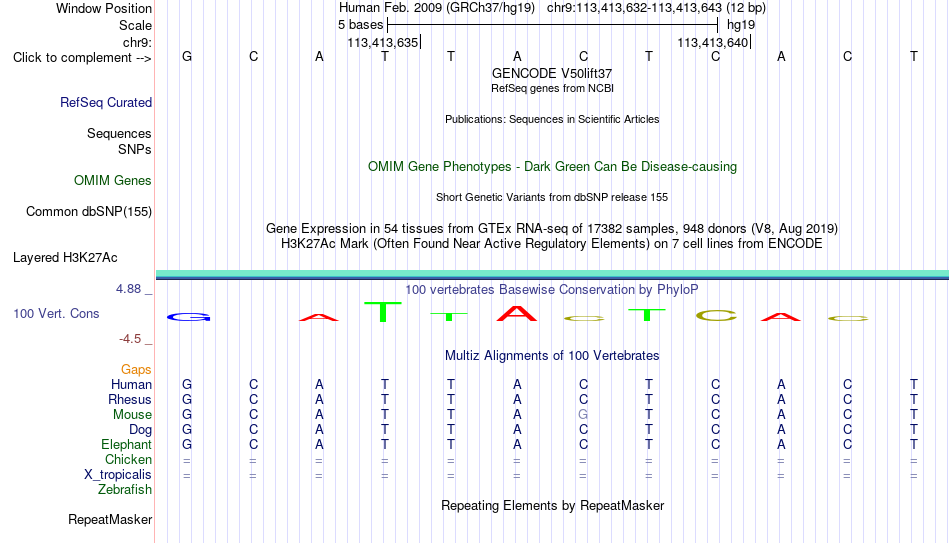Click the GENCODE V50lift37 track title
The width and height of the screenshot is (950, 543).
[x=552, y=73]
